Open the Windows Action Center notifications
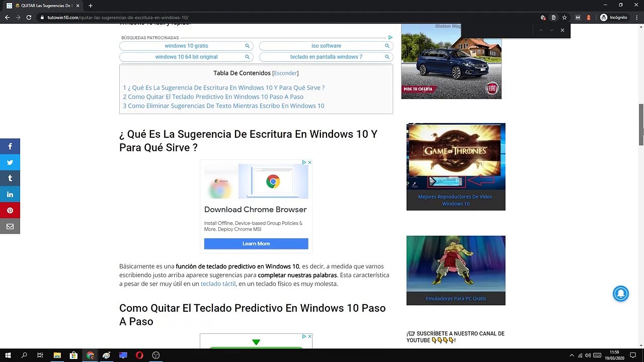 (633, 355)
